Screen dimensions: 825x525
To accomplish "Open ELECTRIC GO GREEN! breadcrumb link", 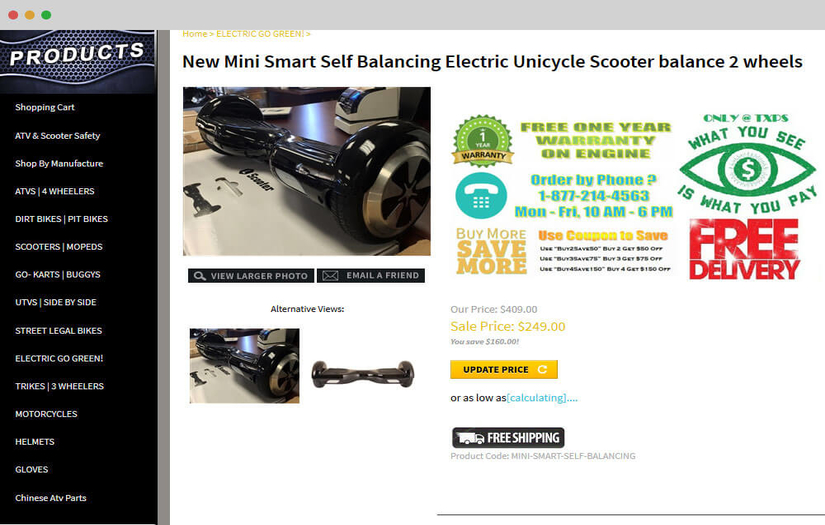I will 260,34.
